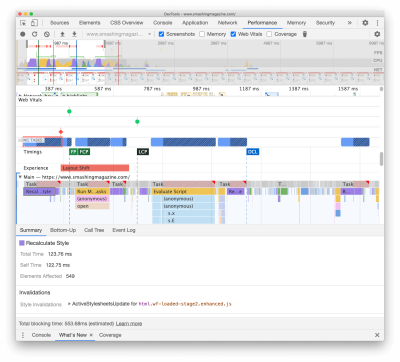Toggle the Screenshots checkbox
Image resolution: width=400 pixels, height=362 pixels.
(161, 34)
